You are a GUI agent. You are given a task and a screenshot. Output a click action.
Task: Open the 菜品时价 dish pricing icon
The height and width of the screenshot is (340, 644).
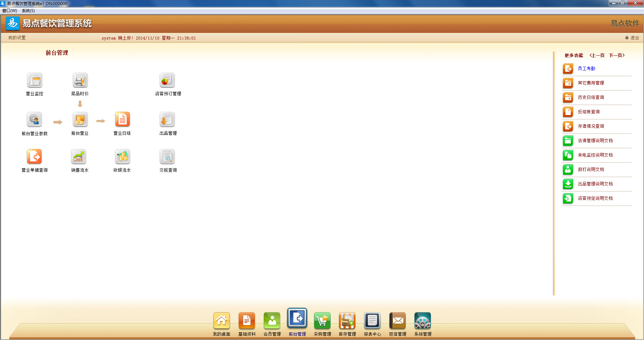[80, 80]
